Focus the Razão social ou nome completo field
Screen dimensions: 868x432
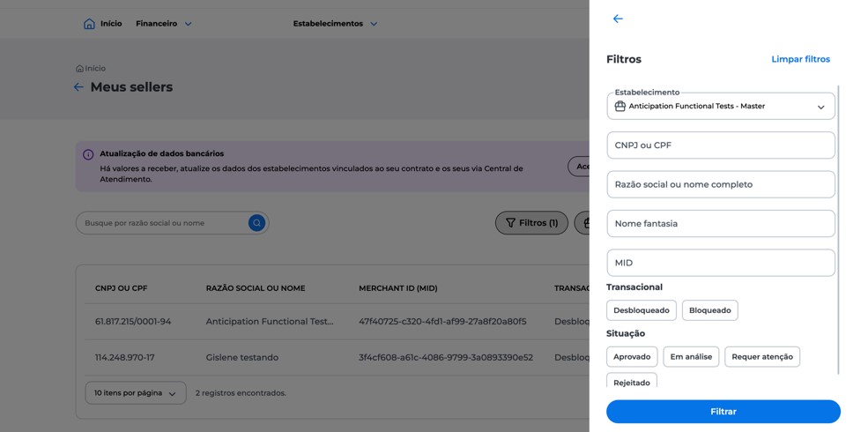click(721, 184)
